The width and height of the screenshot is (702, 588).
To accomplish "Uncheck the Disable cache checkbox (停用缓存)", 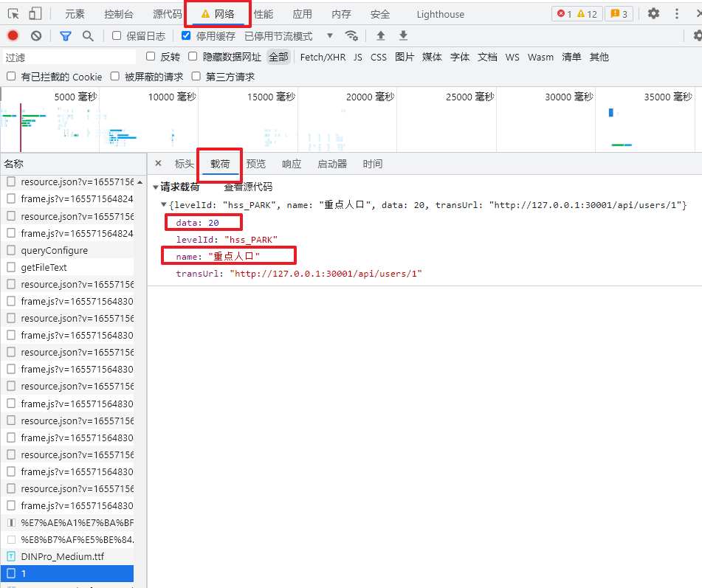I will click(186, 36).
